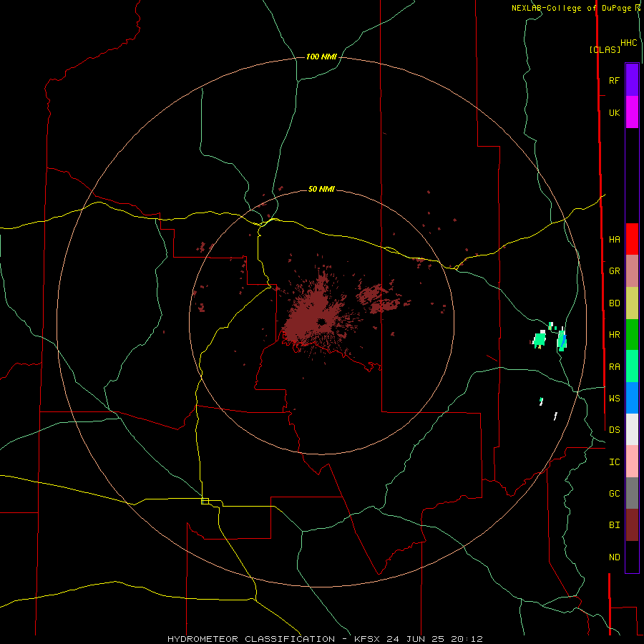Screen dimensions: 644x644
Task: Click the ND legend label
Action: (614, 557)
